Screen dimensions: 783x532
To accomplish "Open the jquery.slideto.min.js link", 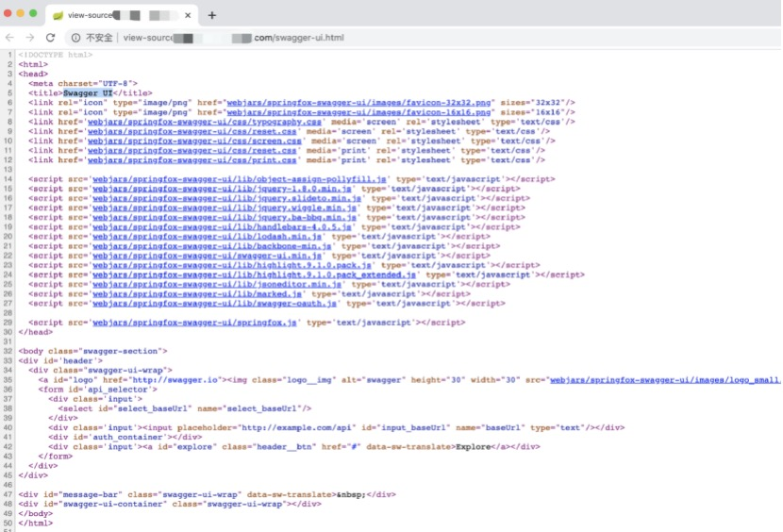I will tap(226, 198).
